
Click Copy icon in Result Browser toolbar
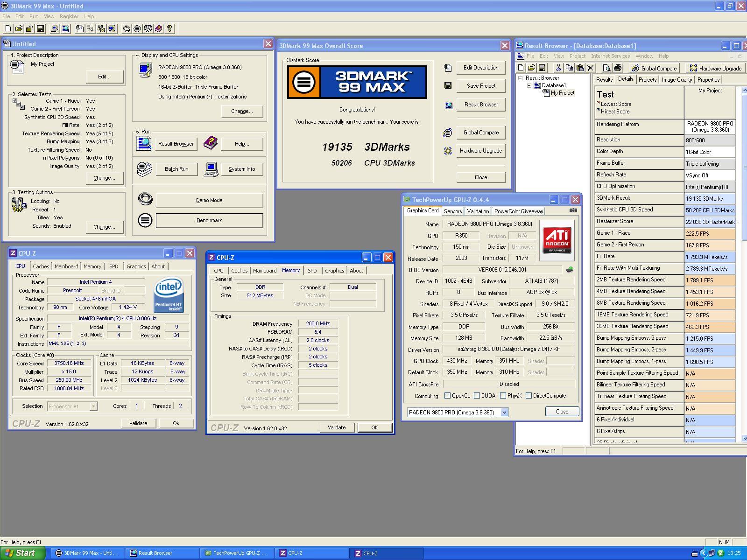point(569,68)
